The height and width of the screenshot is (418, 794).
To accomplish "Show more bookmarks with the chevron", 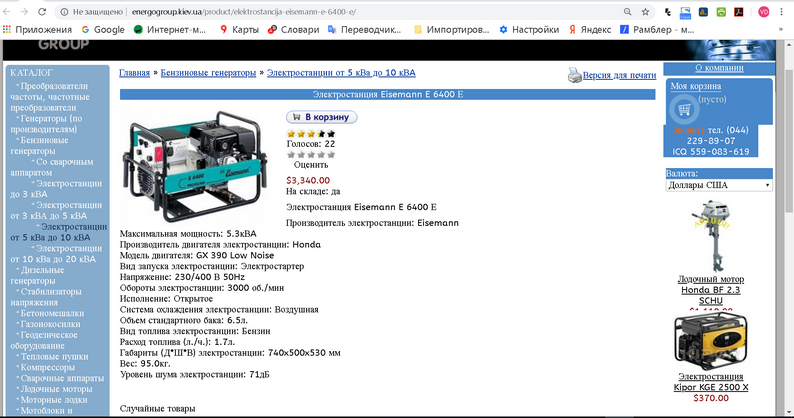I will click(780, 30).
